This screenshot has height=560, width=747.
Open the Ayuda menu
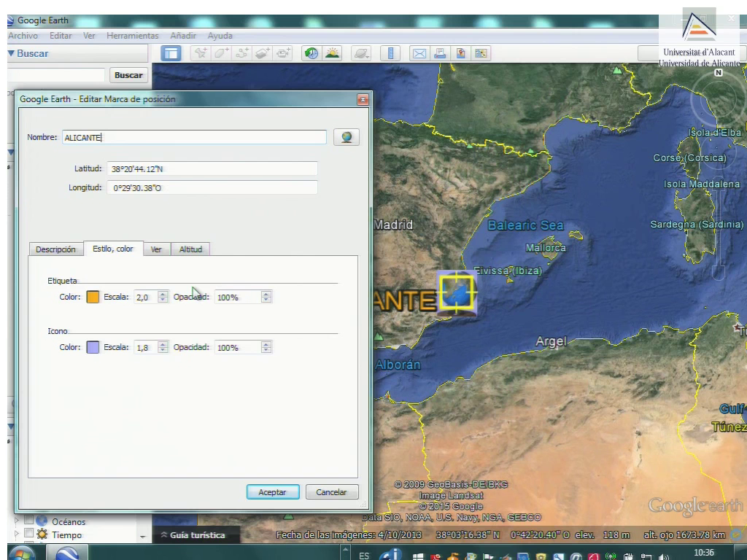pos(220,36)
